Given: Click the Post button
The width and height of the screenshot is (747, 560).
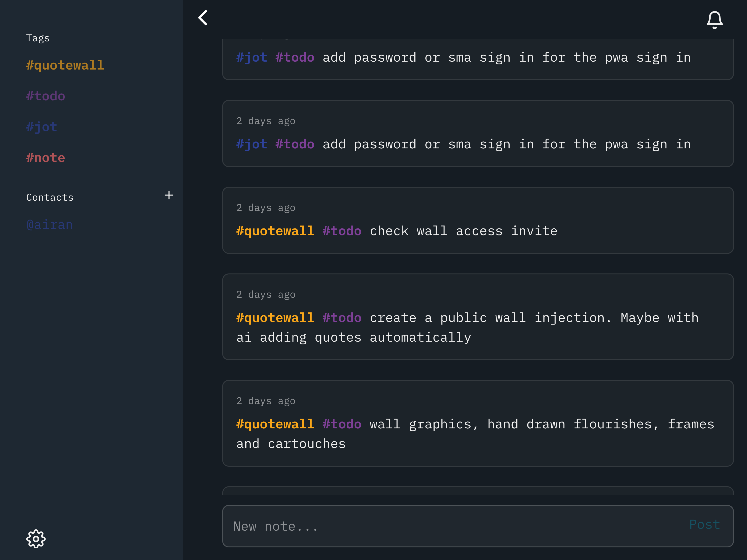Looking at the screenshot, I should point(705,524).
